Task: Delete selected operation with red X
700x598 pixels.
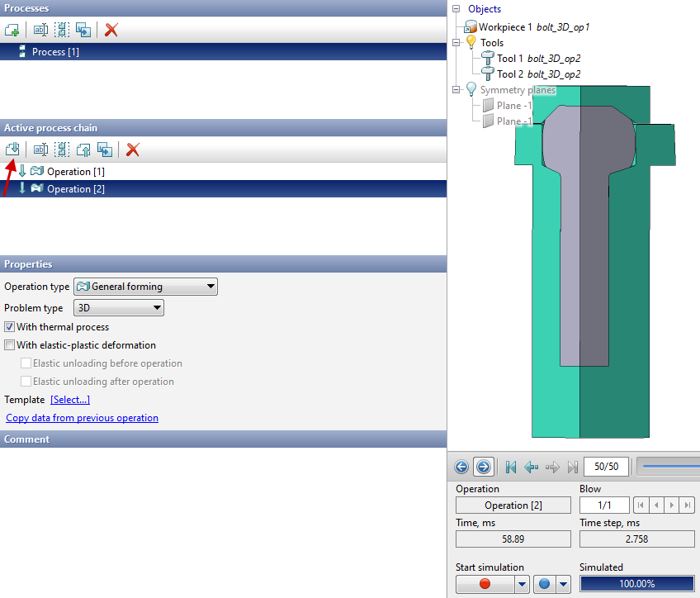Action: pyautogui.click(x=132, y=149)
